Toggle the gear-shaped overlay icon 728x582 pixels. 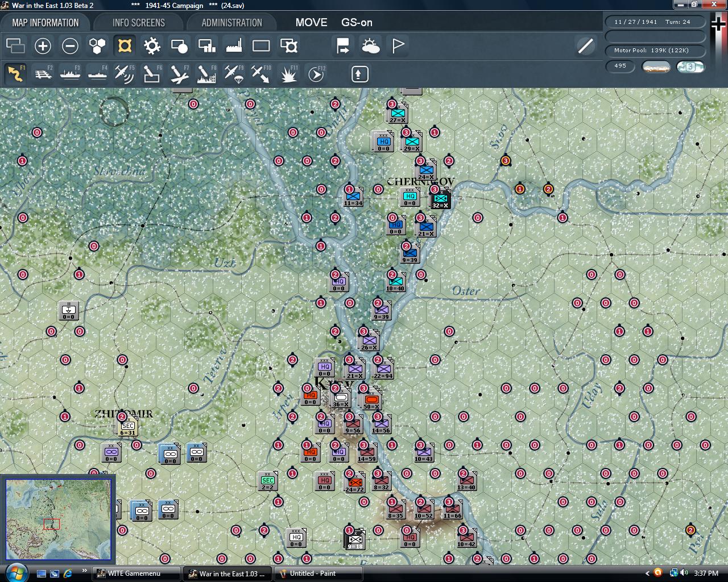[152, 46]
